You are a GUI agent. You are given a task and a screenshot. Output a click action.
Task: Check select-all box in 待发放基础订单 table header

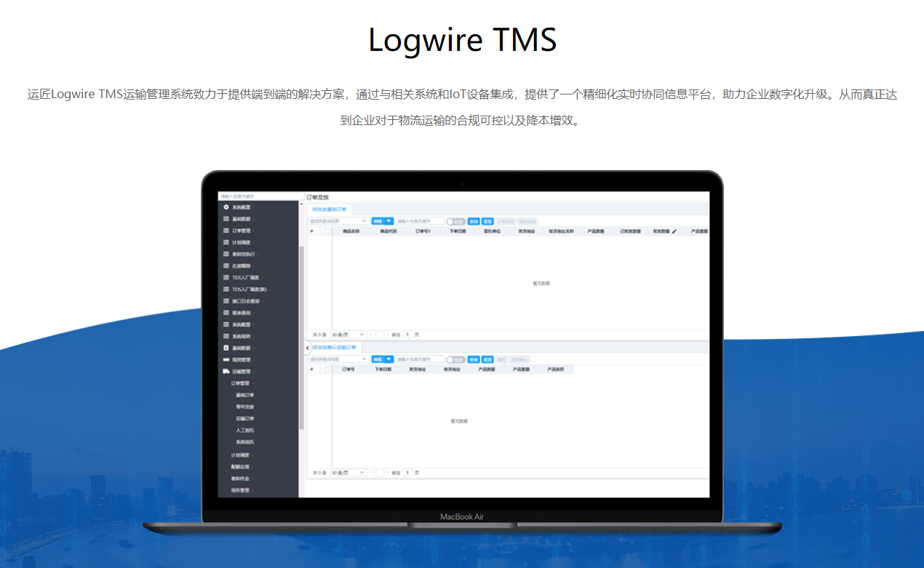(x=327, y=231)
